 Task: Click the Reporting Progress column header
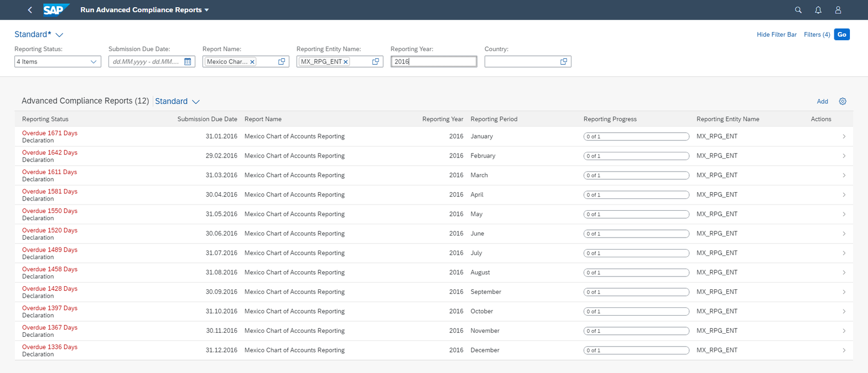(x=610, y=119)
